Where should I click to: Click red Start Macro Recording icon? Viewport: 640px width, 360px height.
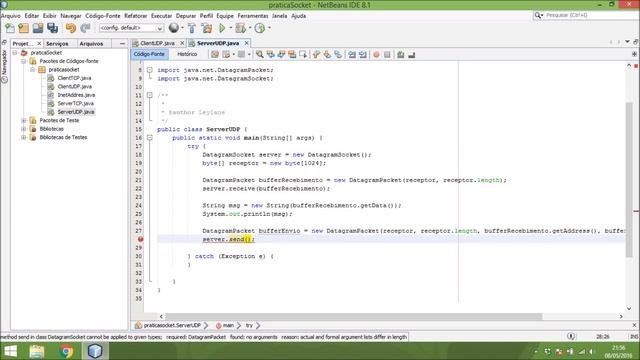point(376,54)
